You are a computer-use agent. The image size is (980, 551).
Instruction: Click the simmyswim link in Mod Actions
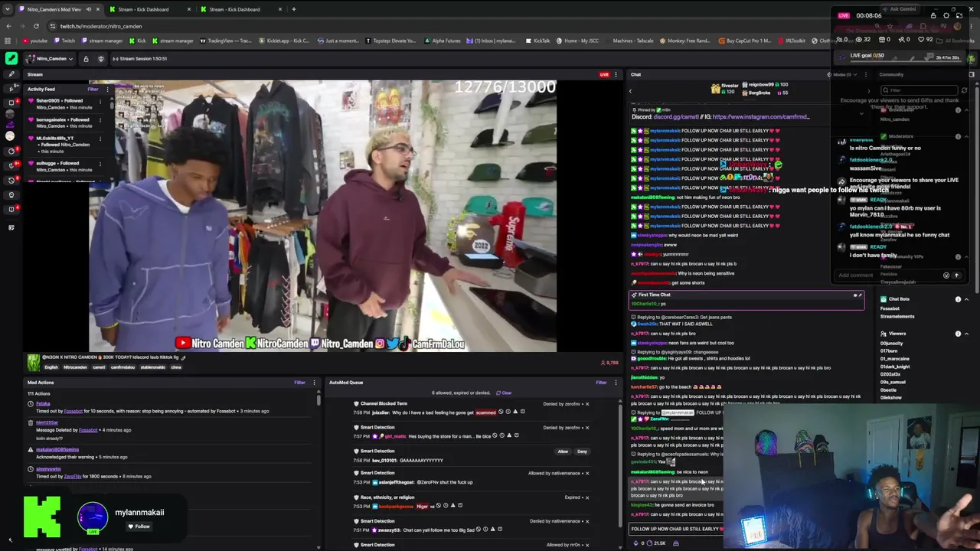pos(48,468)
